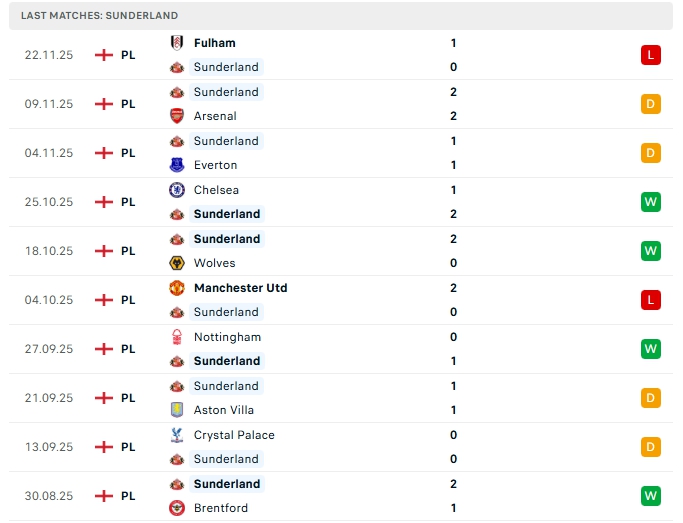Open the Fulham team link
Screen dimensions: 683x523
(x=215, y=43)
